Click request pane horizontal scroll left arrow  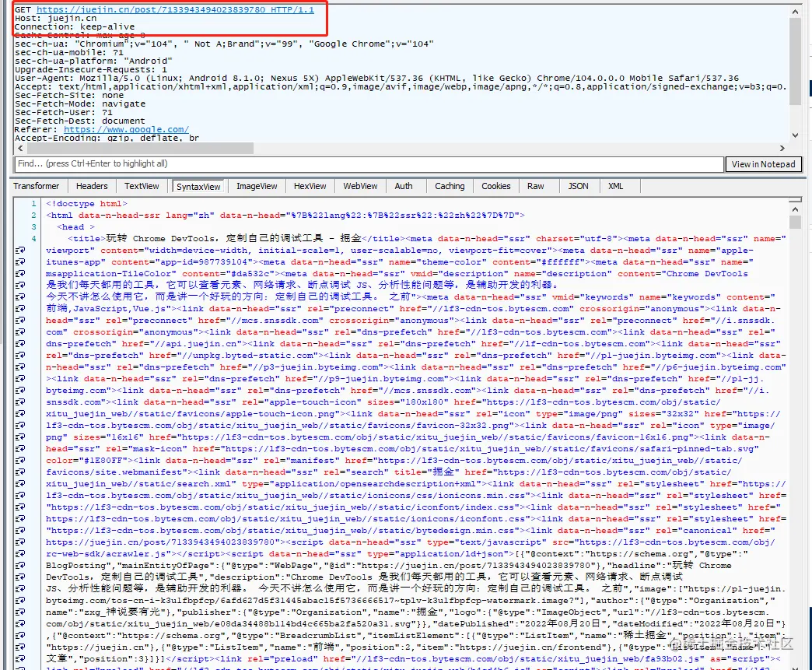coord(19,148)
